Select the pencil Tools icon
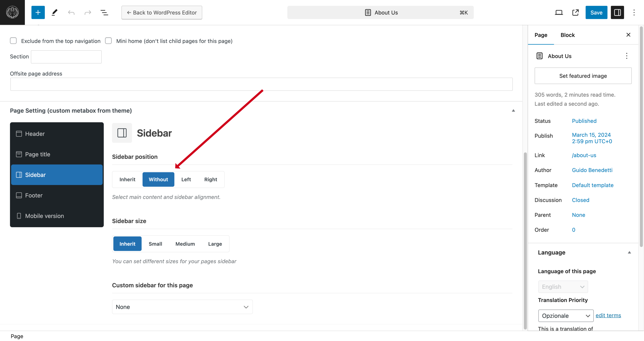This screenshot has width=644, height=341. pyautogui.click(x=55, y=13)
